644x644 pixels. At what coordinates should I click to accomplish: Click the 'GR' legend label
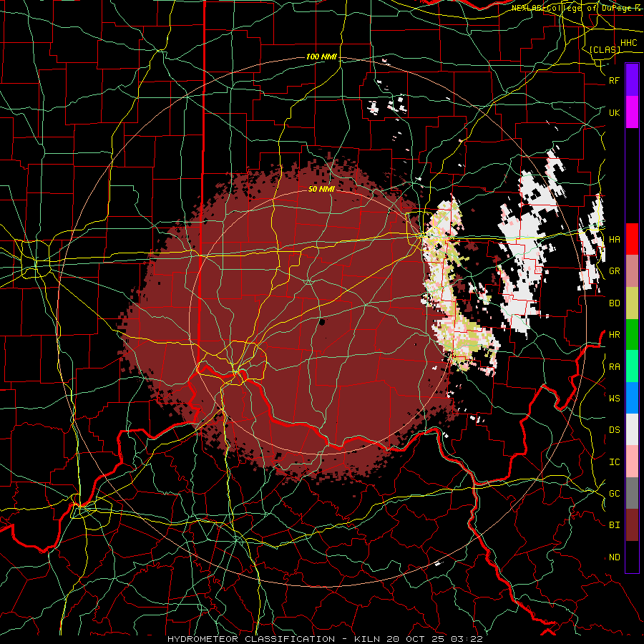click(614, 271)
